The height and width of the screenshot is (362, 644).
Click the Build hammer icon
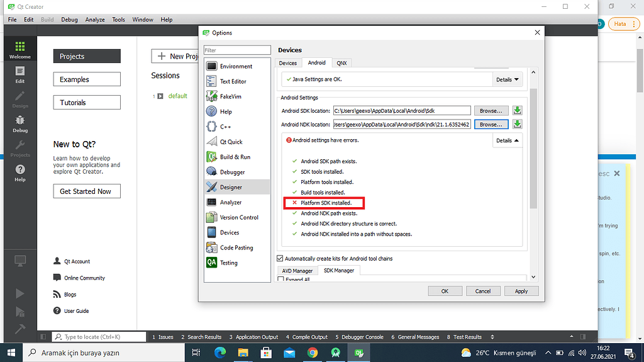(19, 329)
